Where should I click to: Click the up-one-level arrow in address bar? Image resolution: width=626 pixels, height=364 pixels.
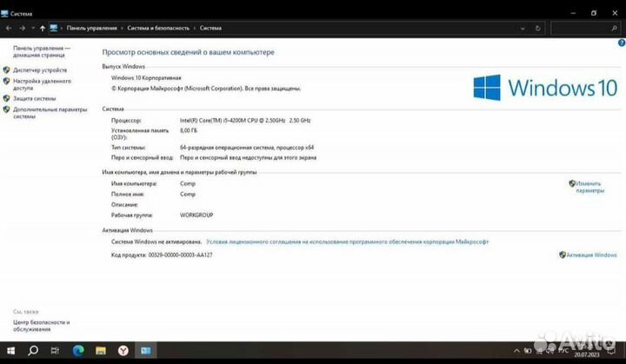[42, 28]
